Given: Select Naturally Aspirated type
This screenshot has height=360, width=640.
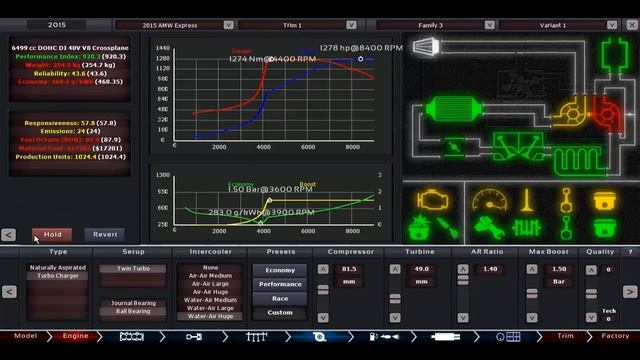Looking at the screenshot, I should coord(58,268).
